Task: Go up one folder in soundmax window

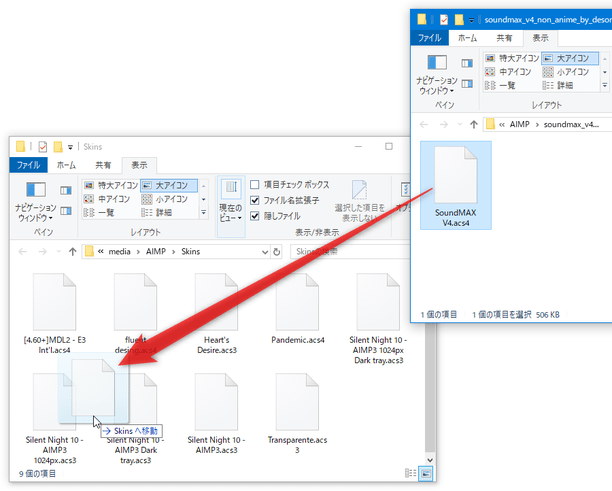Action: (x=474, y=125)
